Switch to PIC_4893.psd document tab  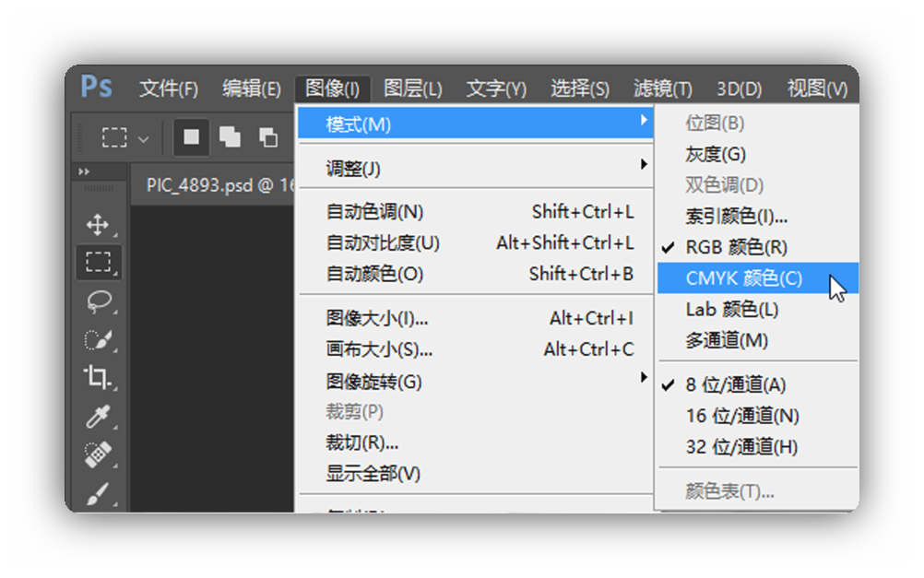click(213, 185)
